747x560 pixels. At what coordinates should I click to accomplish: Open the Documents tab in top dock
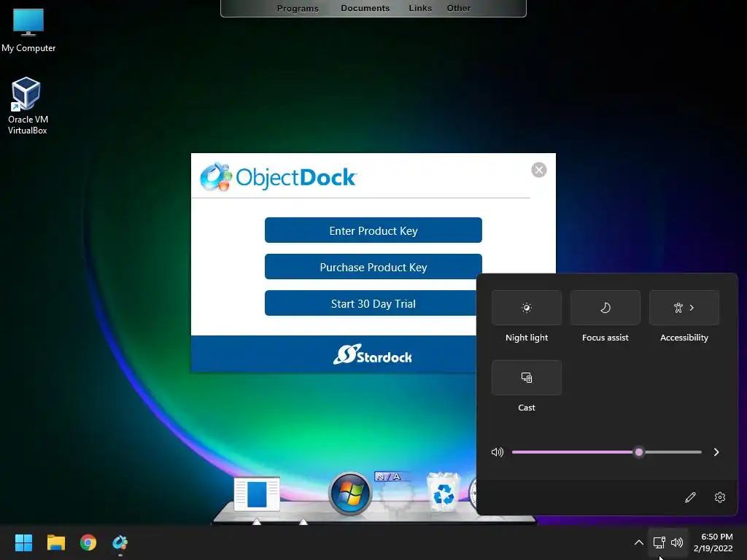(x=365, y=8)
